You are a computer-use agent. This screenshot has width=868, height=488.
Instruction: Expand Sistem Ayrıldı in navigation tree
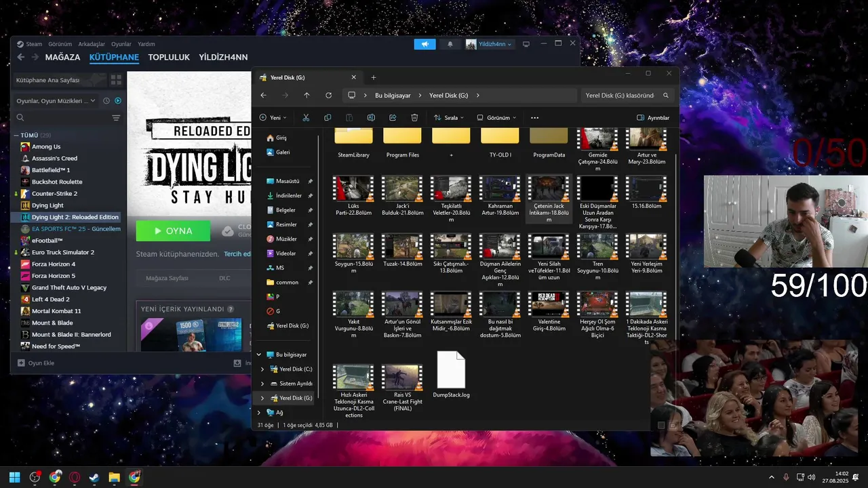pyautogui.click(x=262, y=384)
